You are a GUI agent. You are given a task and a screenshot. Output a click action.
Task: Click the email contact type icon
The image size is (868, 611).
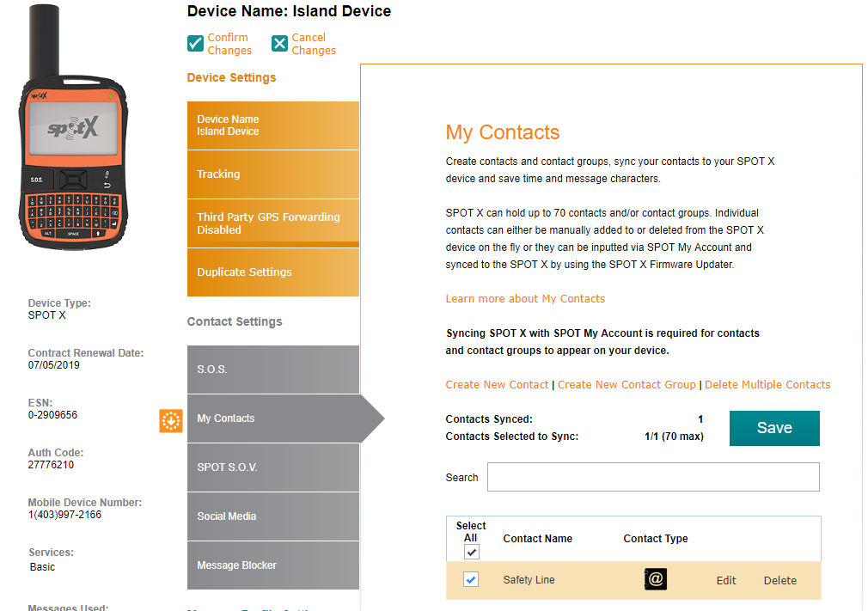click(656, 580)
